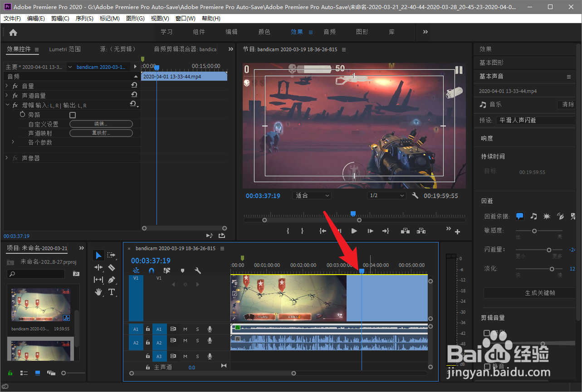Tick the 级别 checkbox under 剪辑音量

(x=487, y=333)
